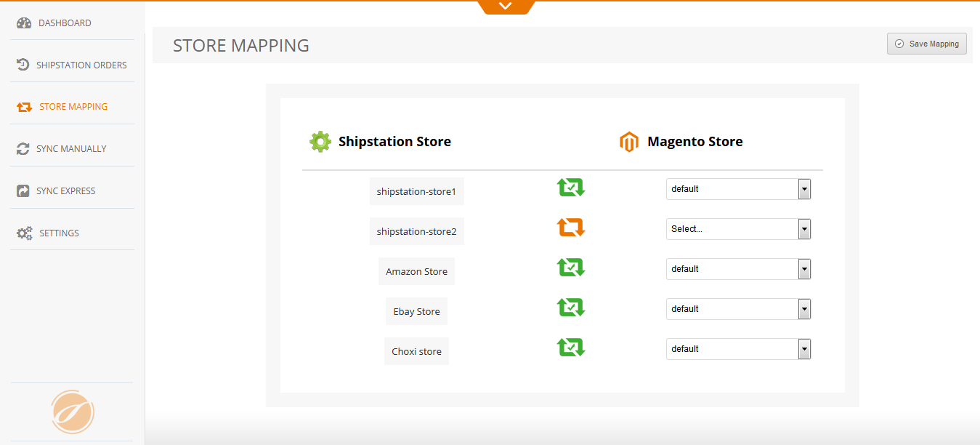Select the shipstation-store2 label
Screen dimensions: 980x445
click(x=416, y=232)
